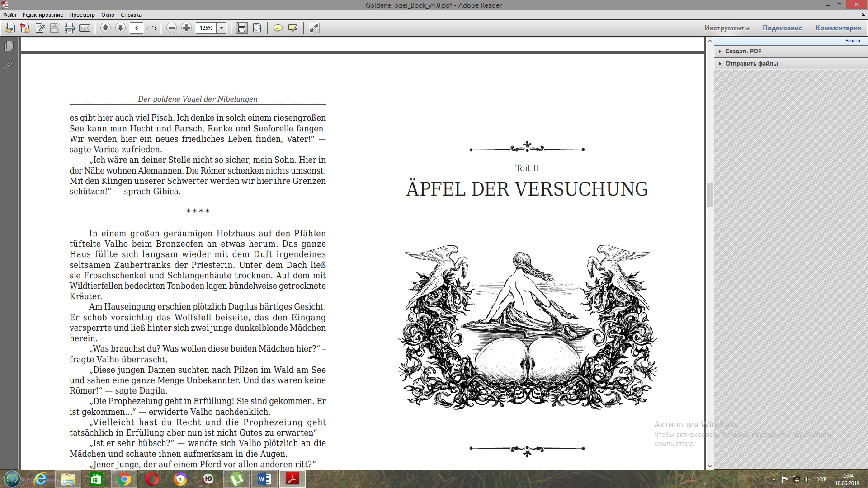
Task: Click the print document icon
Action: (69, 28)
